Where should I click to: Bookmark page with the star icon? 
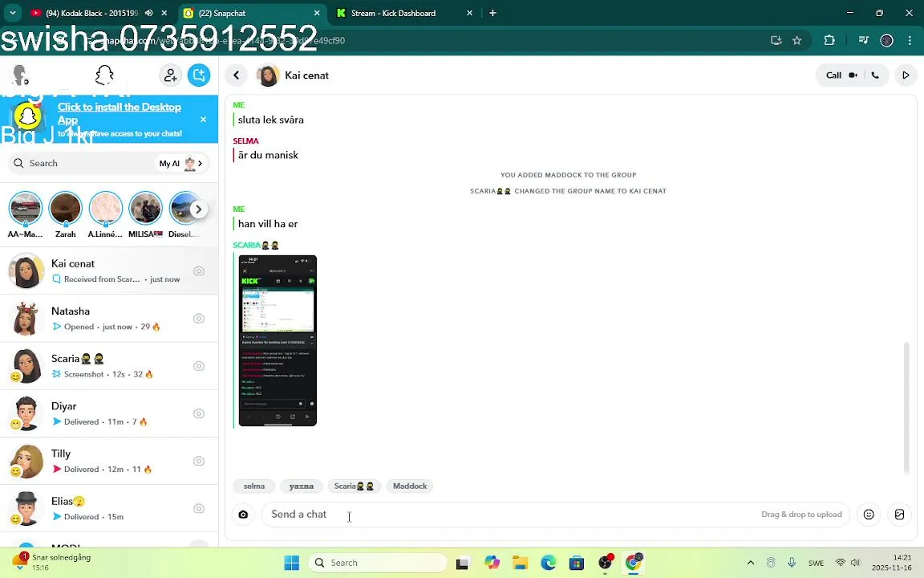tap(796, 41)
